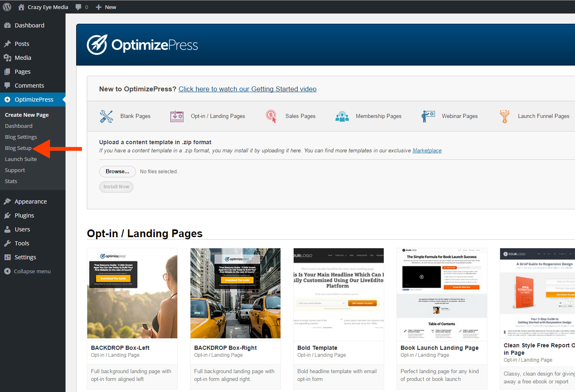This screenshot has width=575, height=392.
Task: Open Launch Suite submenu item
Action: tap(21, 159)
